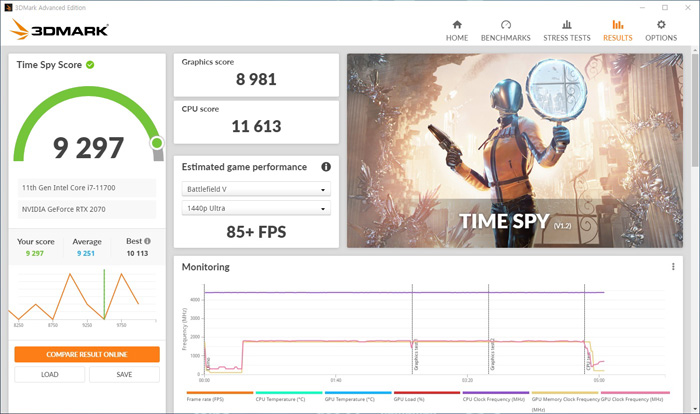Click Compare Result Online button
Image resolution: width=700 pixels, height=414 pixels.
pyautogui.click(x=87, y=354)
